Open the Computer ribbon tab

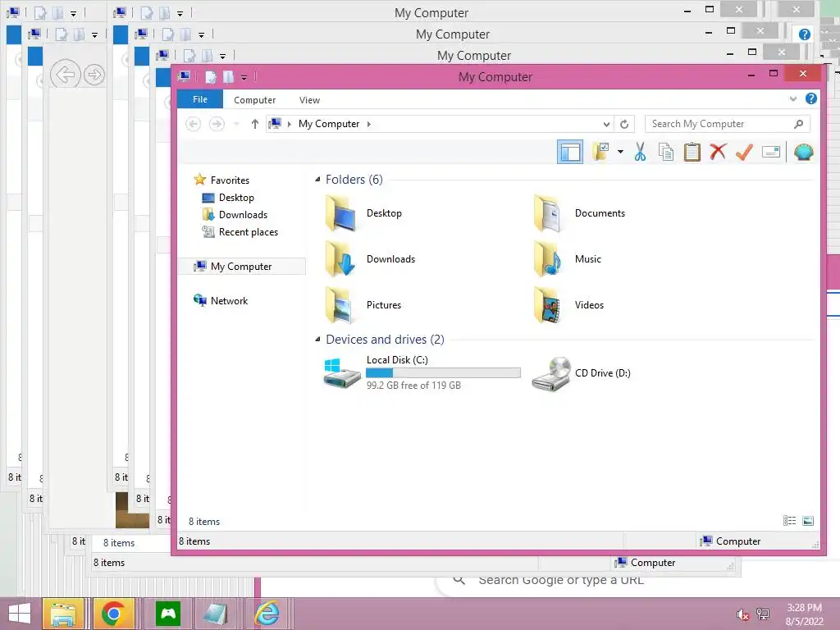pyautogui.click(x=254, y=99)
